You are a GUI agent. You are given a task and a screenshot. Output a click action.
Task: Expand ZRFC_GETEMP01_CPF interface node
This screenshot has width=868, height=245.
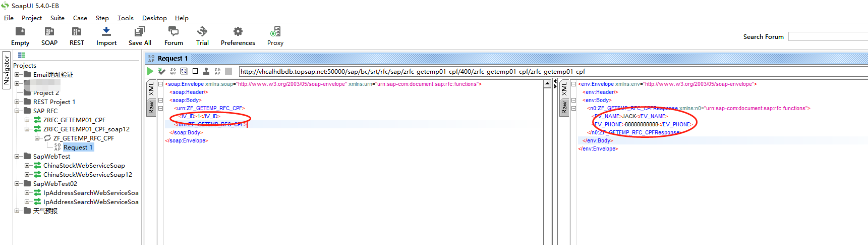pos(27,120)
